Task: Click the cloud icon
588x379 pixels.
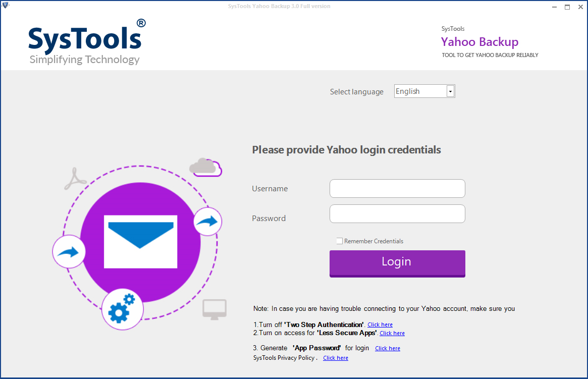Action: pyautogui.click(x=205, y=167)
